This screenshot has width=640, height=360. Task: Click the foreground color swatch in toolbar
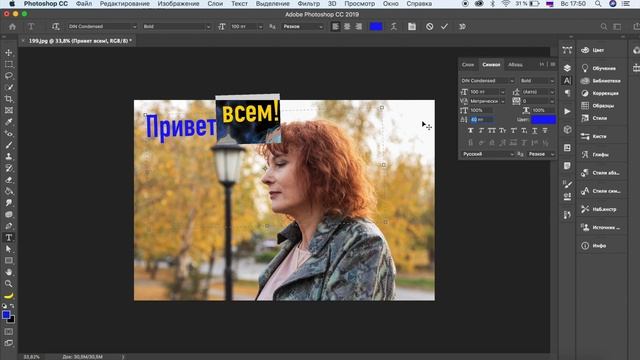point(6,315)
